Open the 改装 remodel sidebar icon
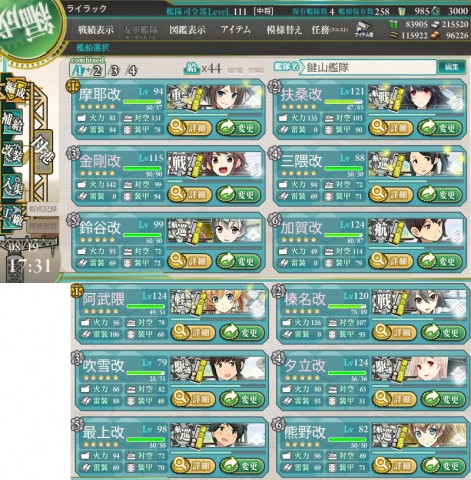Viewport: 471px width, 480px height. (13, 153)
